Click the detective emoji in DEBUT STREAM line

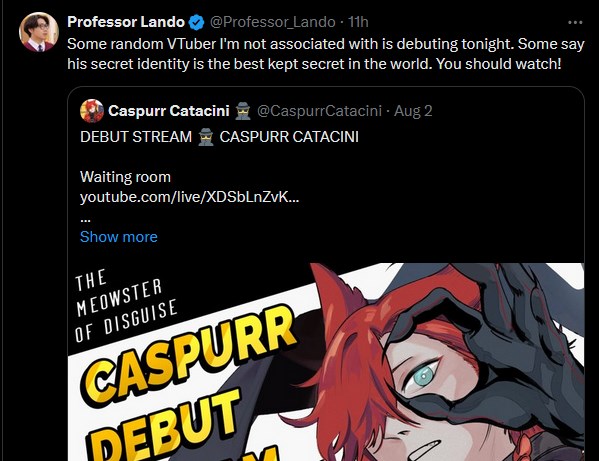point(206,137)
